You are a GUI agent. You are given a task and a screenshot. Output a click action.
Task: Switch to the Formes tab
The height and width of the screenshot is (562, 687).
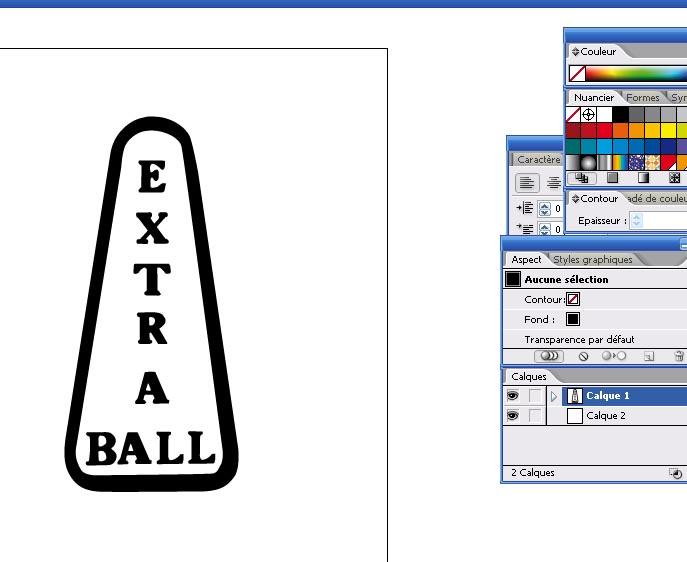[643, 97]
